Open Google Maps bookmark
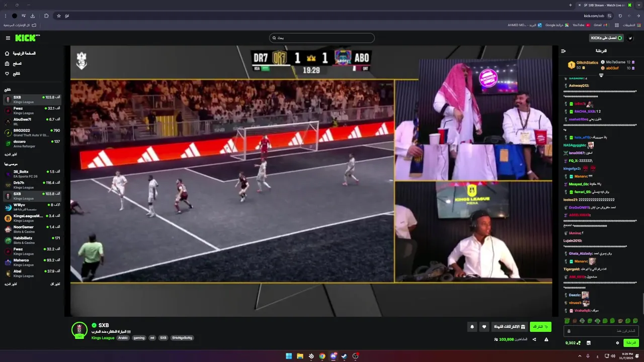The height and width of the screenshot is (362, 644). point(557,25)
